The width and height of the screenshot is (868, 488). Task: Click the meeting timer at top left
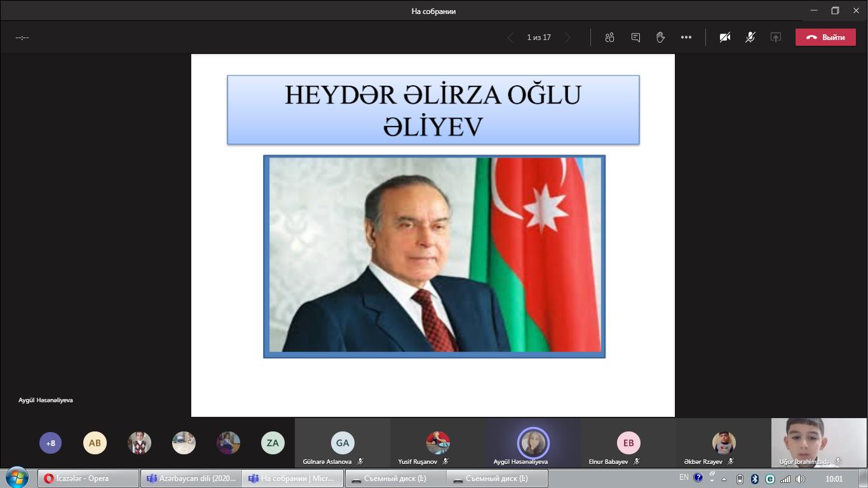coord(22,37)
